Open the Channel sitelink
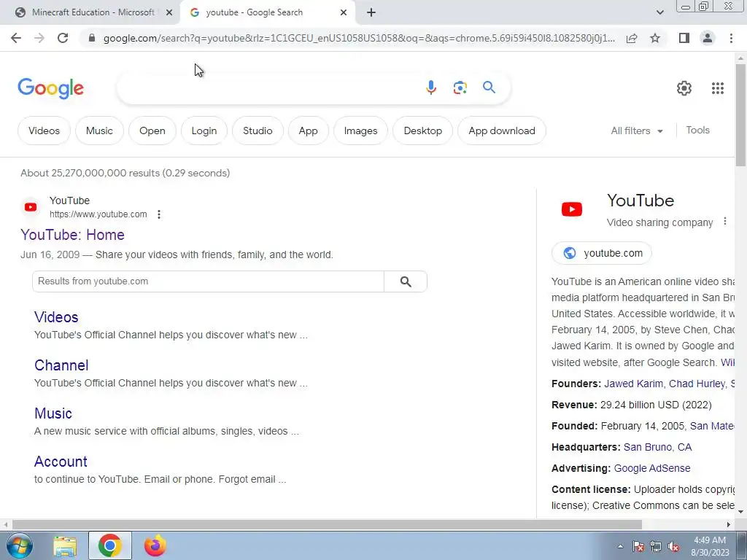 tap(61, 365)
